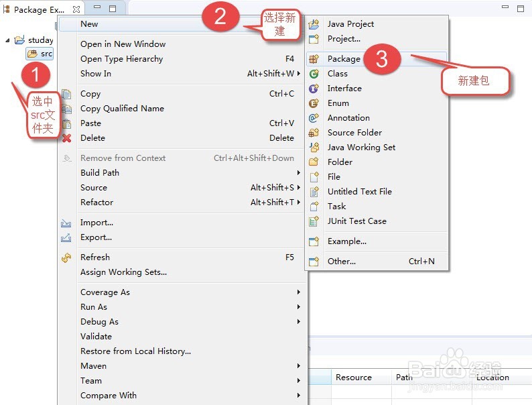Expand the Show In submenu arrow
Image resolution: width=532 pixels, height=405 pixels.
pos(299,73)
